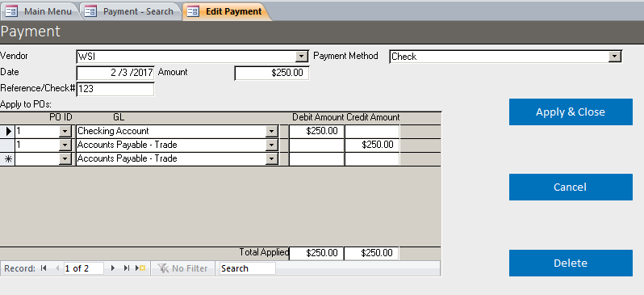Click the Payment form title

coord(31,32)
